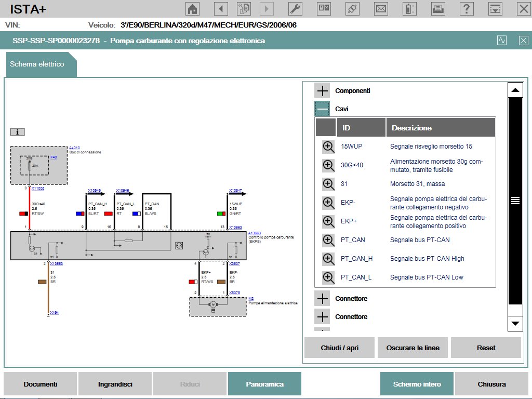Open the envelope feedback icon
Image resolution: width=532 pixels, height=399 pixels.
point(381,8)
